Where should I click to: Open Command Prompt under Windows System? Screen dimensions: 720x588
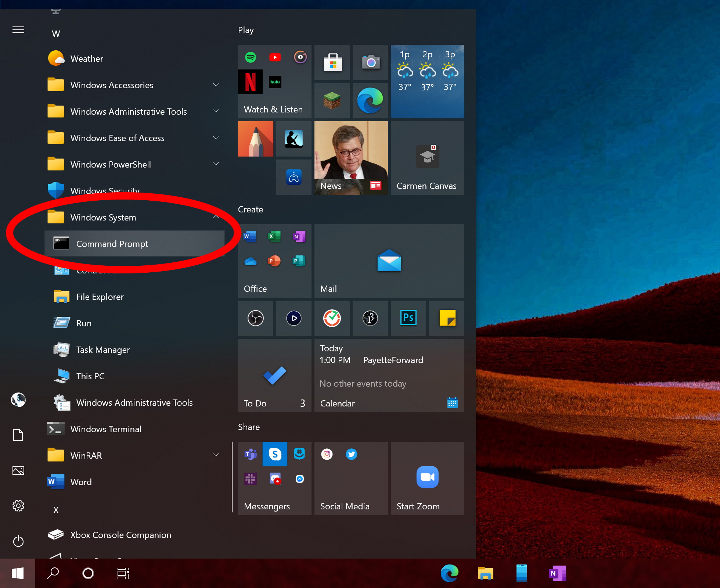[x=112, y=244]
